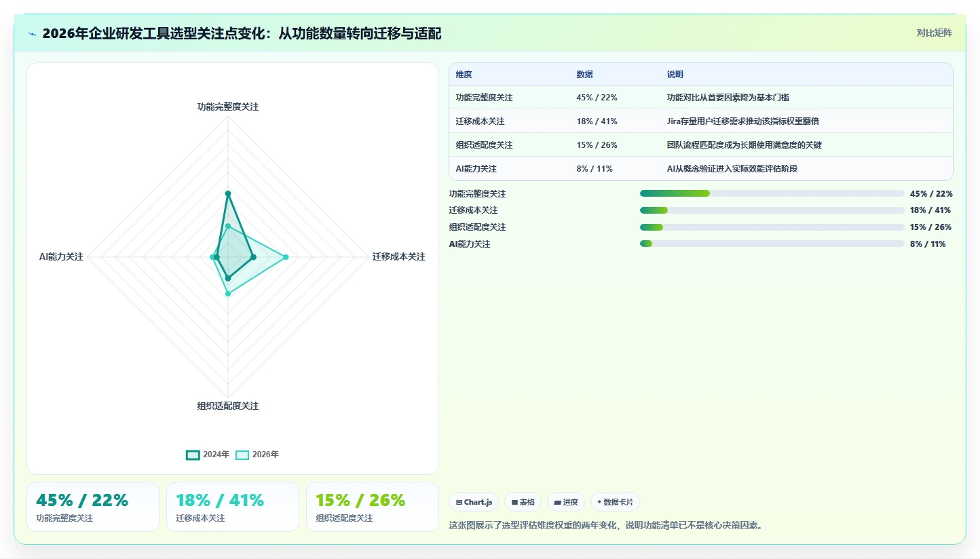Click the 18% / 41% data card
This screenshot has width=980, height=559.
pos(233,507)
